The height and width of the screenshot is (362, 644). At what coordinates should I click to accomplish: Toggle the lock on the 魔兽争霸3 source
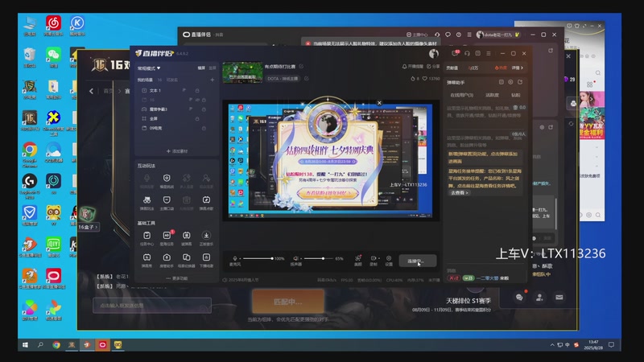pyautogui.click(x=204, y=109)
